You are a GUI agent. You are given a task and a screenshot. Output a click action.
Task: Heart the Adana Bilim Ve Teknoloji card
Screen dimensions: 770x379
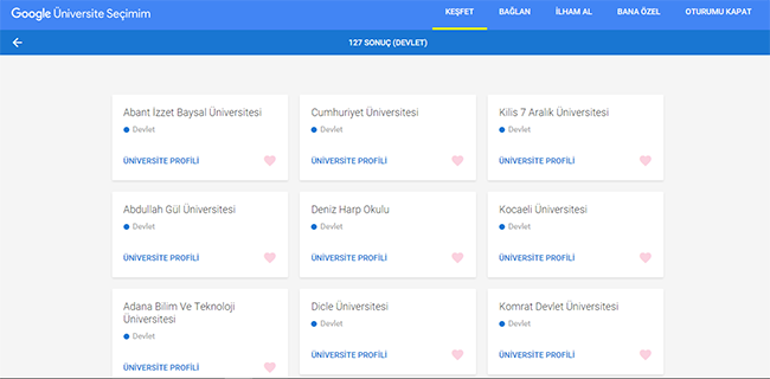270,367
